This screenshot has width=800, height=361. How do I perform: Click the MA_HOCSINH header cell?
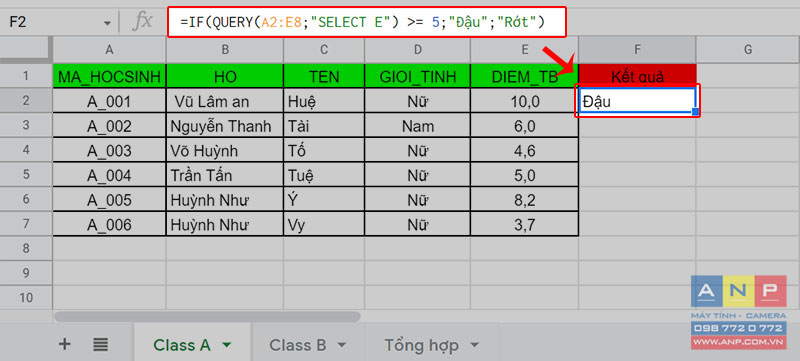point(109,76)
